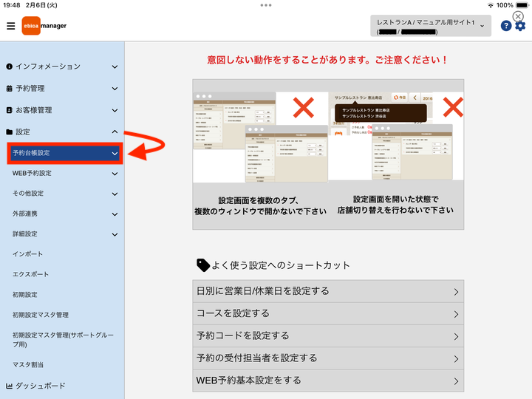Click the store-switching warning illustration
532x399 pixels.
click(396, 136)
